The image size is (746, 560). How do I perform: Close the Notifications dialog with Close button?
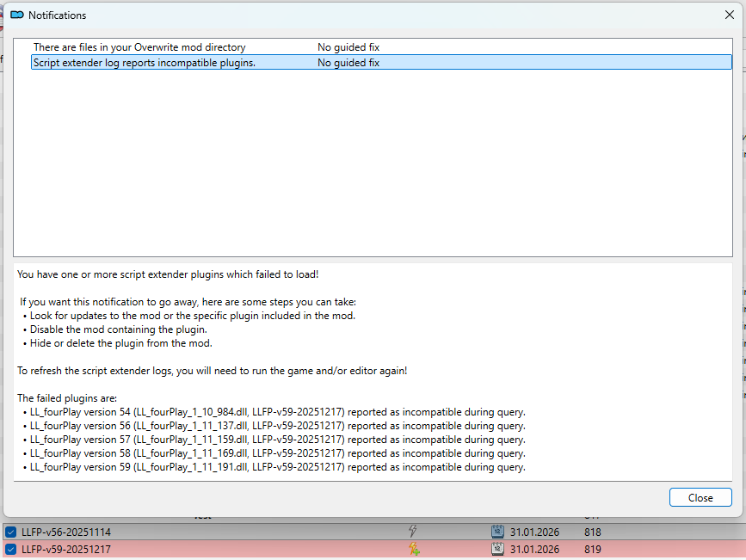pyautogui.click(x=700, y=498)
